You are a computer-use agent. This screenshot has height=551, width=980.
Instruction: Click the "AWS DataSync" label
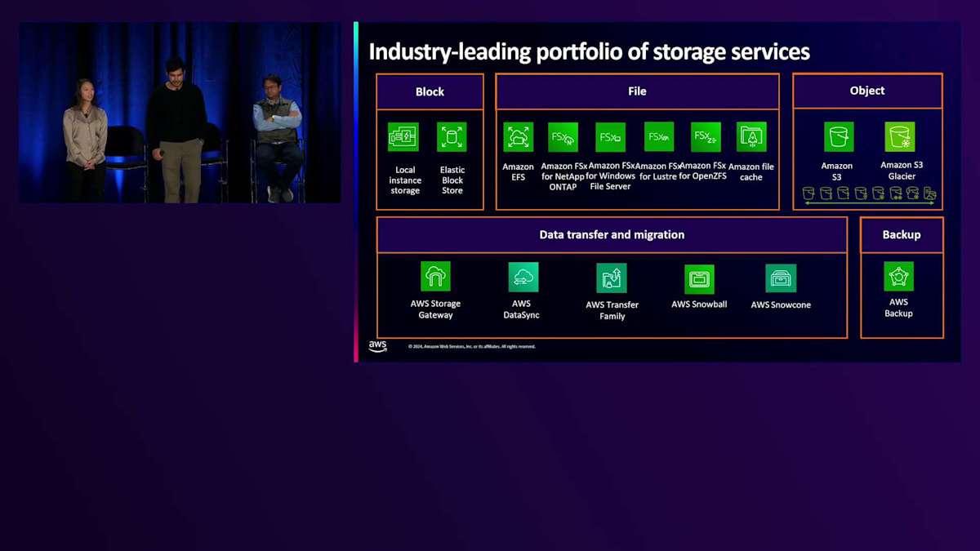coord(521,309)
